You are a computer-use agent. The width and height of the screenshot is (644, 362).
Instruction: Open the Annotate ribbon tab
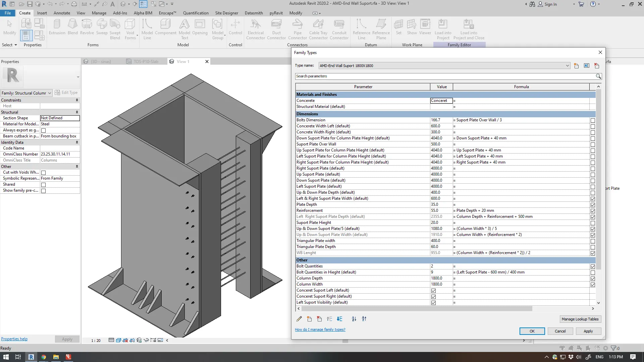click(x=62, y=13)
